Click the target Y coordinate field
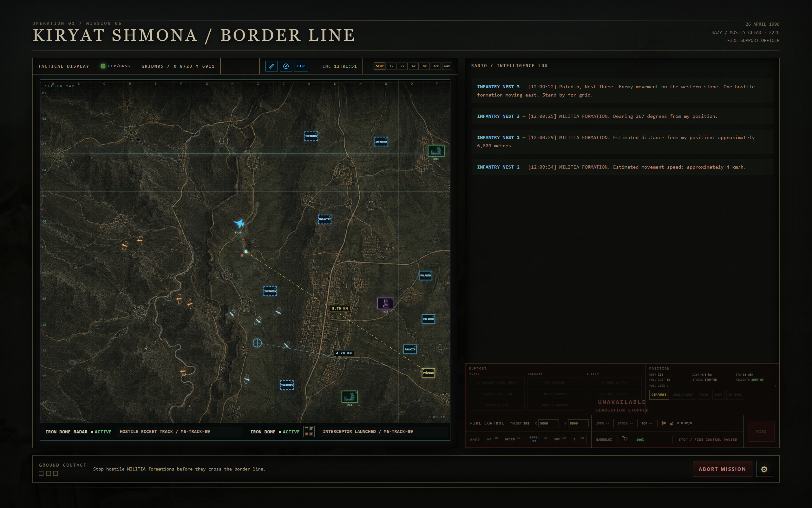 pyautogui.click(x=578, y=423)
